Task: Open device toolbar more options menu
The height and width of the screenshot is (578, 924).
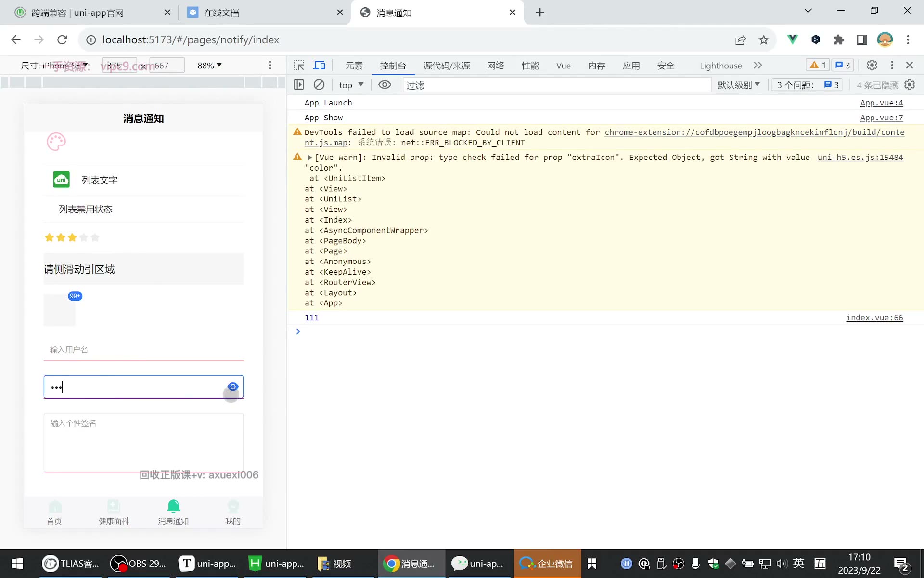Action: point(270,65)
